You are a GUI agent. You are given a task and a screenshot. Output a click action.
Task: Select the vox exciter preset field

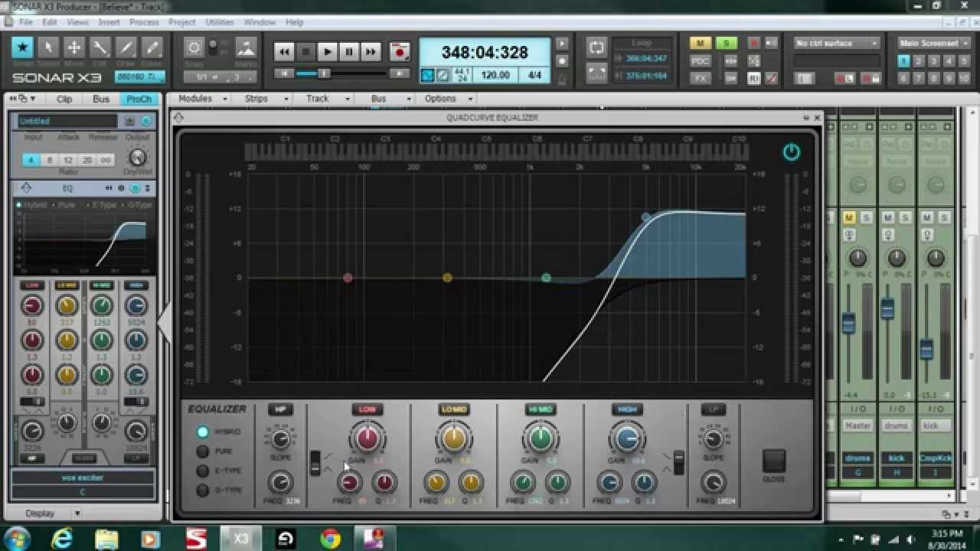point(83,478)
